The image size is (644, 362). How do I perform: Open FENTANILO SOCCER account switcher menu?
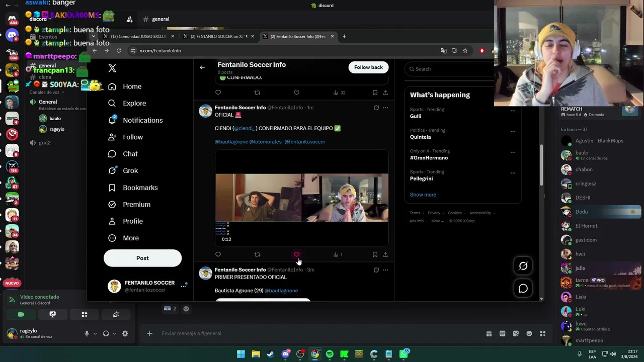click(183, 287)
